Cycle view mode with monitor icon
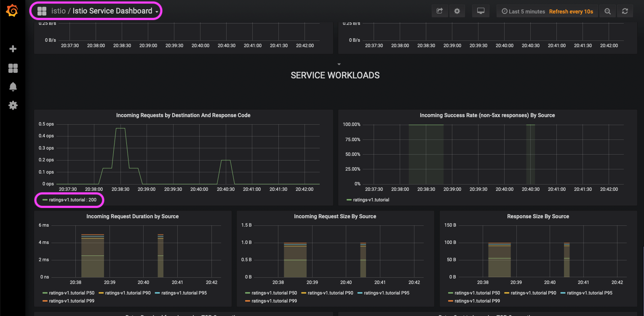Screen dimensions: 644x316 pyautogui.click(x=481, y=11)
